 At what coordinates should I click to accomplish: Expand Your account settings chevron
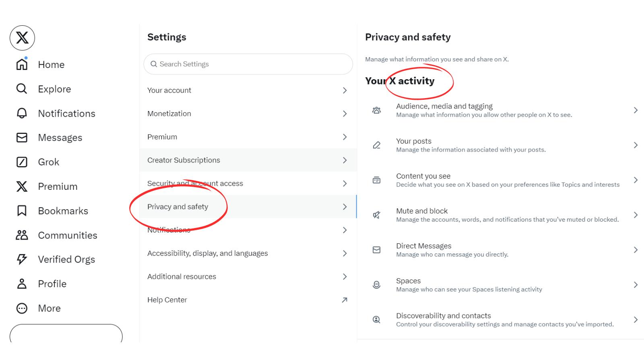click(345, 90)
